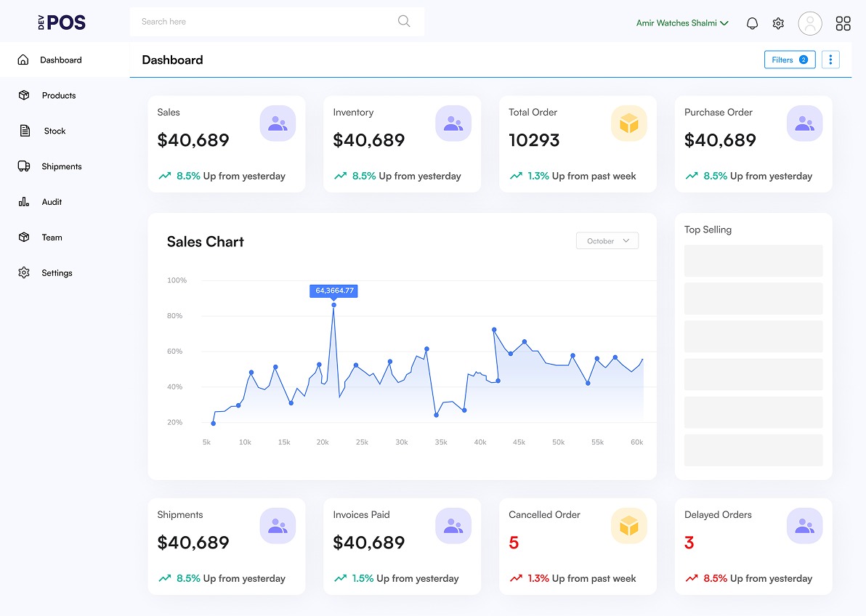The width and height of the screenshot is (866, 616).
Task: Click the Delayed Orders people icon
Action: (804, 526)
